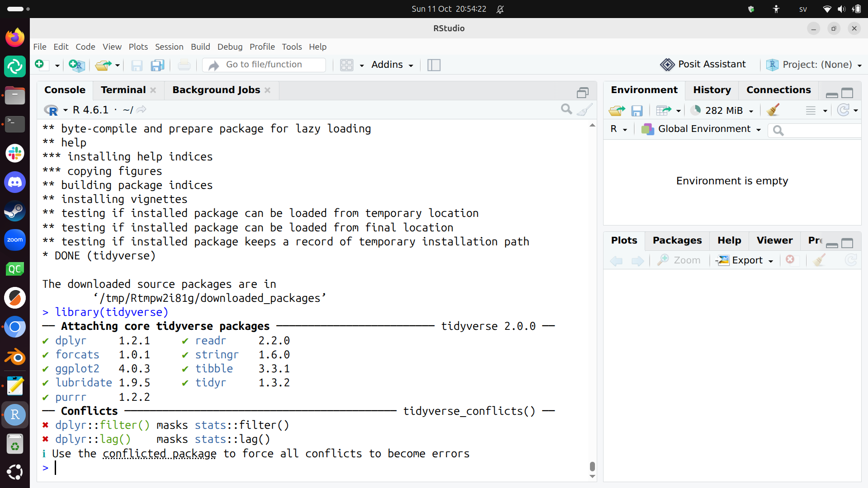Open the Session menu
Image resolution: width=868 pixels, height=488 pixels.
(x=169, y=47)
